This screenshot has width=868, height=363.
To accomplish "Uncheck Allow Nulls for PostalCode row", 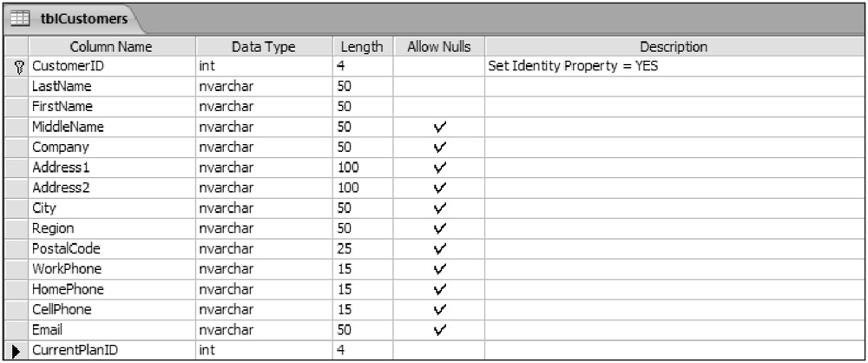I will click(x=438, y=248).
